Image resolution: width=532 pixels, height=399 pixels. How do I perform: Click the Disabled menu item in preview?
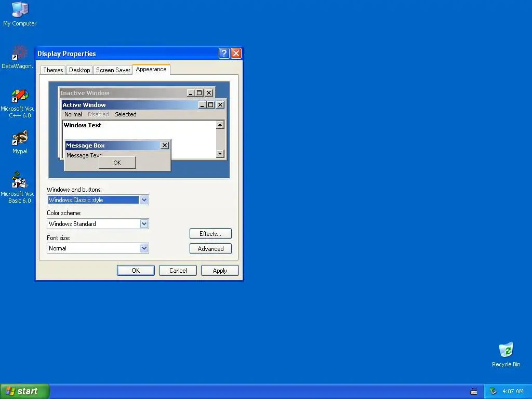click(x=98, y=114)
